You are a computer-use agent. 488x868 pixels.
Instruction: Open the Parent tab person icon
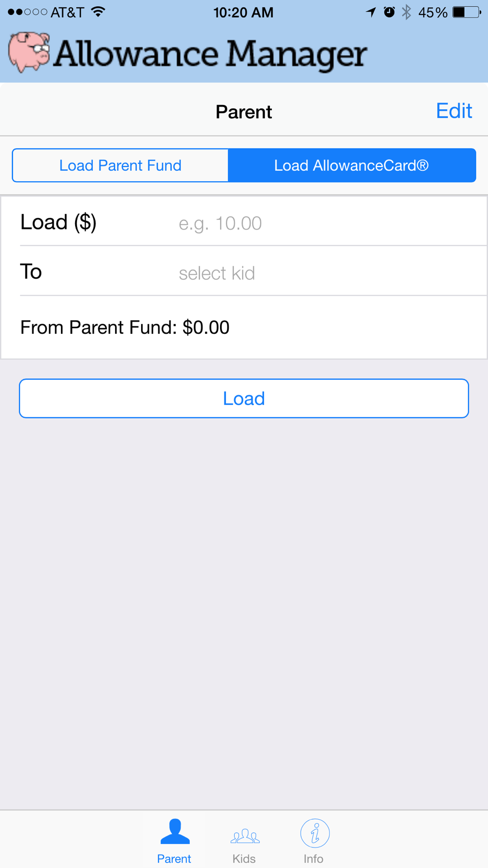pyautogui.click(x=175, y=832)
